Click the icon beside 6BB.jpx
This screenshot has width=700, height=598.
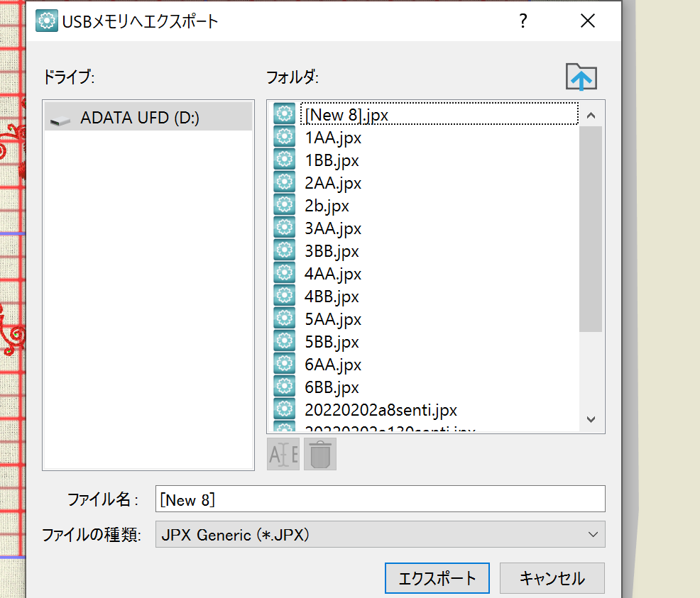284,387
